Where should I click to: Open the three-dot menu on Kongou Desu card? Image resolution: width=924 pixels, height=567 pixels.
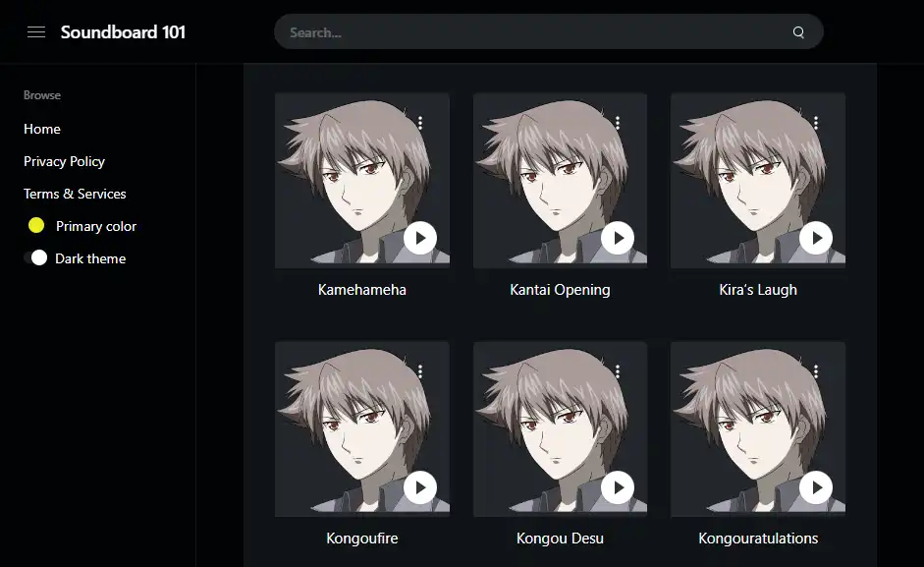(618, 371)
